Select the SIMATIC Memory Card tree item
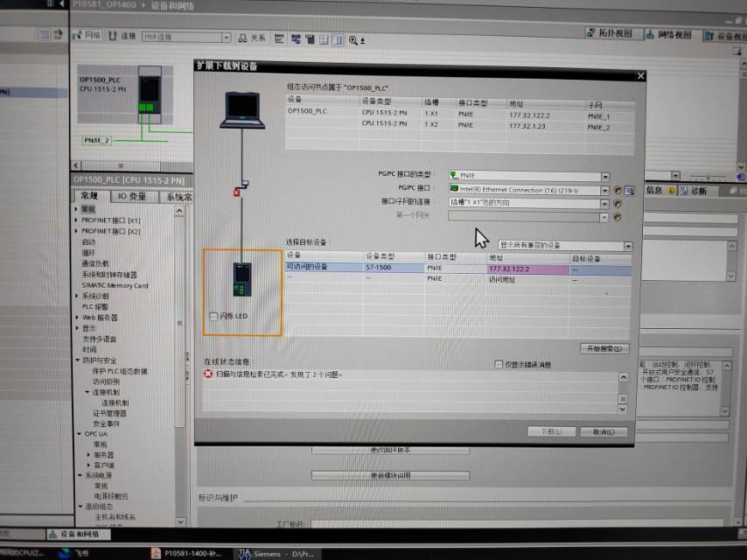747x560 pixels. pyautogui.click(x=115, y=285)
